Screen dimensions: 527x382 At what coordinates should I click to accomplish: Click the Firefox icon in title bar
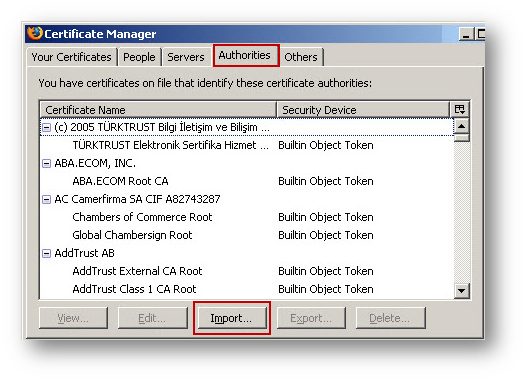point(35,33)
